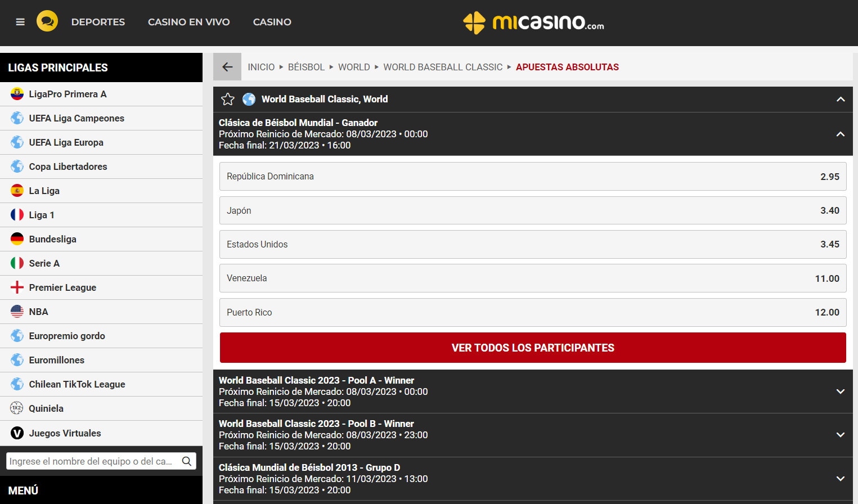Viewport: 858px width, 504px height.
Task: Collapse the World Baseball Classic, World section
Action: click(x=841, y=99)
